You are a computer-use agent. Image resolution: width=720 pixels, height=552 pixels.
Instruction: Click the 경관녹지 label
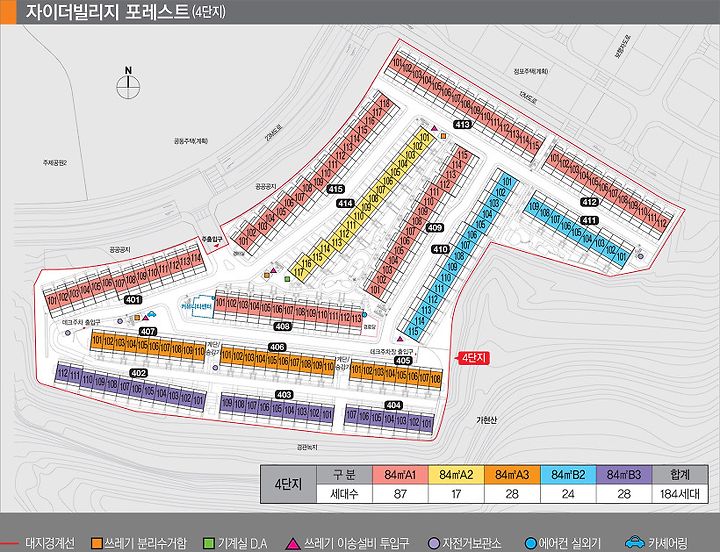tap(307, 447)
